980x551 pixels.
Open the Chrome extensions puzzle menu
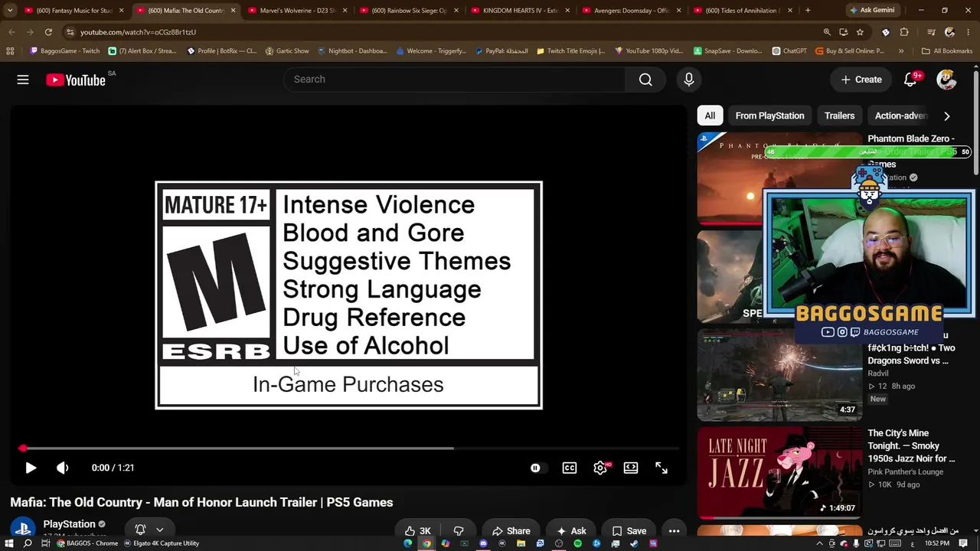[904, 32]
